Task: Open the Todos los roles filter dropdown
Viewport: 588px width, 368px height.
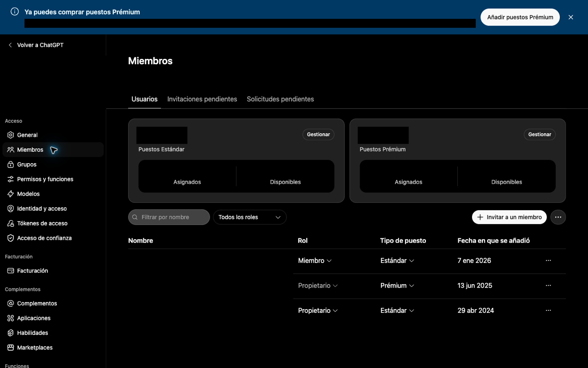Action: [250, 217]
